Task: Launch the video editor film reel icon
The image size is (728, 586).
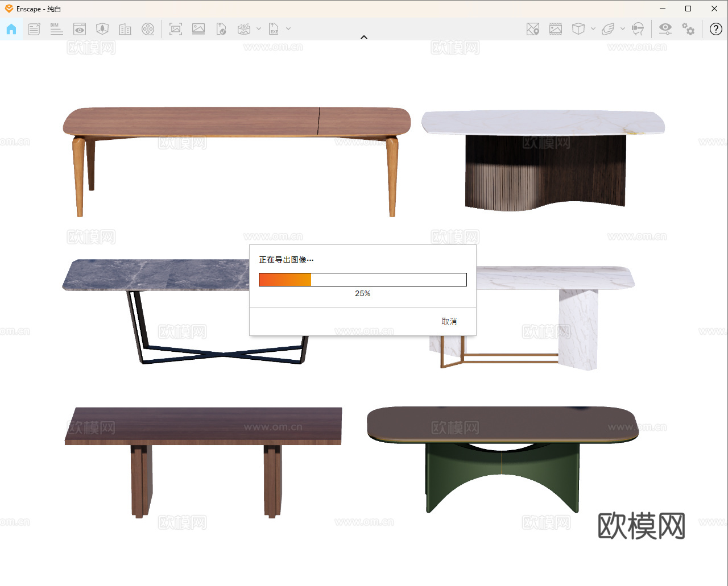Action: [x=148, y=29]
